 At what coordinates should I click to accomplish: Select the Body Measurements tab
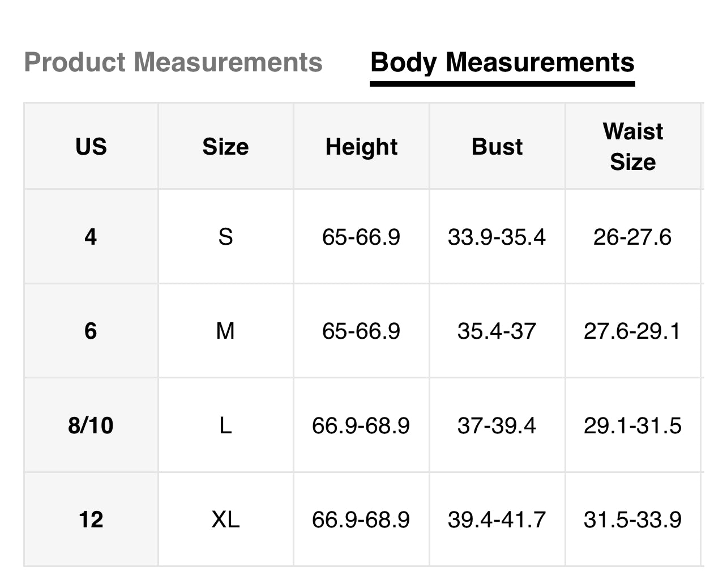coord(502,62)
